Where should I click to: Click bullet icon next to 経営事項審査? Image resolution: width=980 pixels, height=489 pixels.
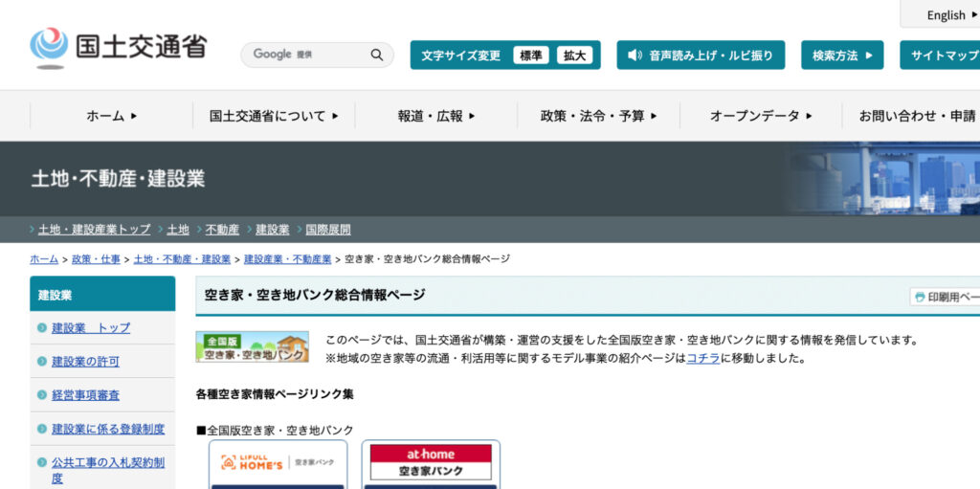point(42,395)
